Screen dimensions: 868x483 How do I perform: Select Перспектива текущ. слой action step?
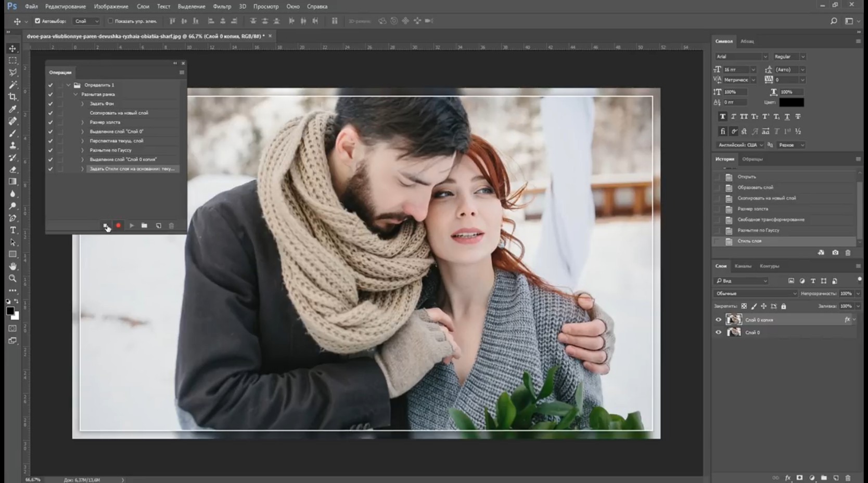tap(116, 141)
